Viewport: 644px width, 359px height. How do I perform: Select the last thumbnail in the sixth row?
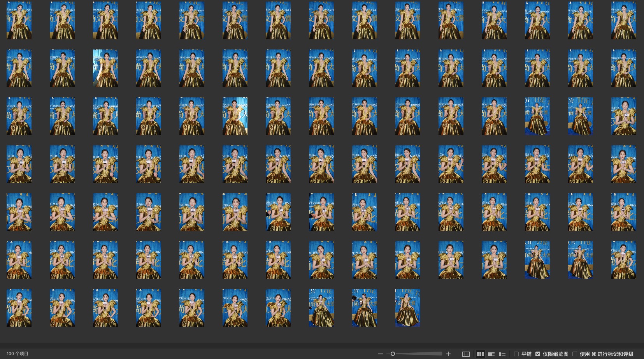623,260
